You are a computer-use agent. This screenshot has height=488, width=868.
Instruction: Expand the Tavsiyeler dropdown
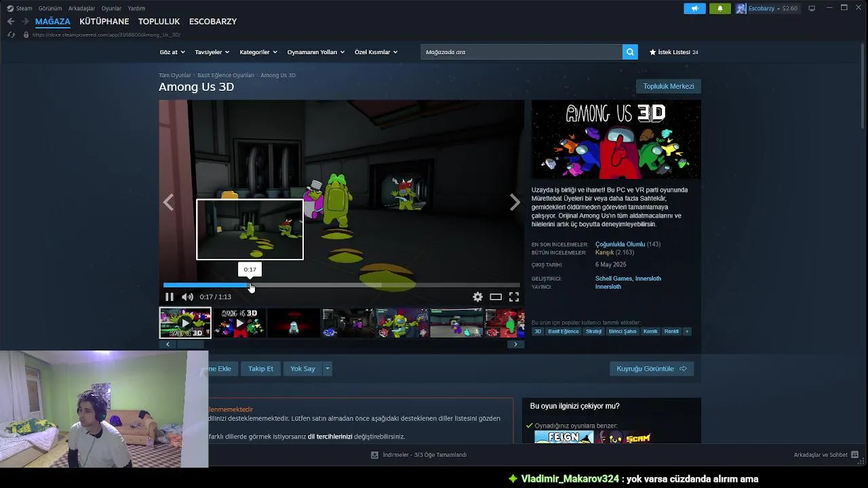(212, 52)
